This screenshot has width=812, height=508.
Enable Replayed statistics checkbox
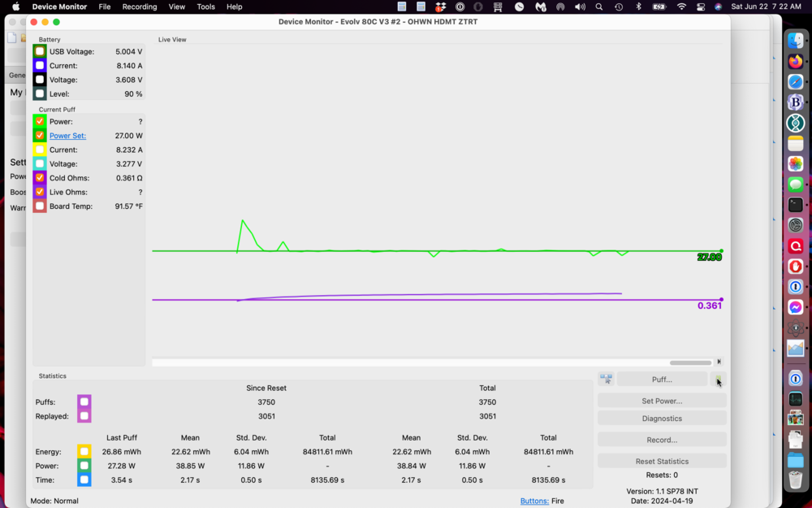[x=84, y=415]
